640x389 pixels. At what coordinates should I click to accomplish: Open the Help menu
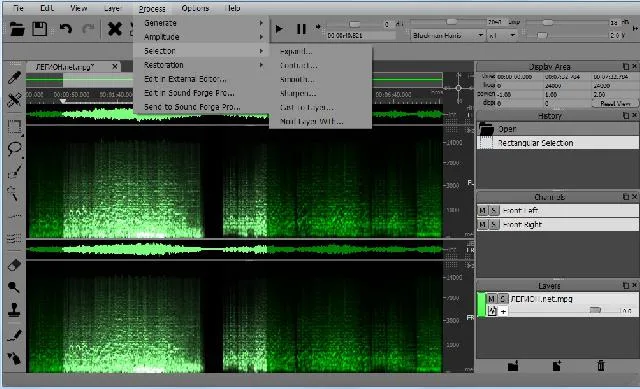233,8
